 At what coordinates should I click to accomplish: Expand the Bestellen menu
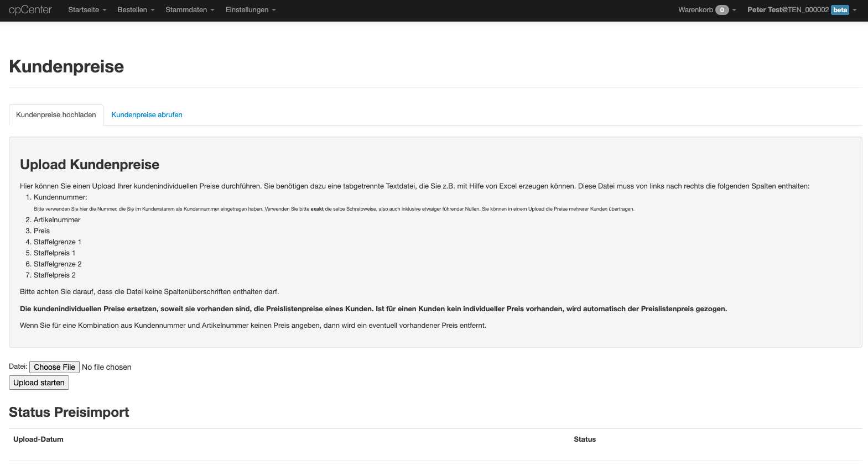coord(136,10)
